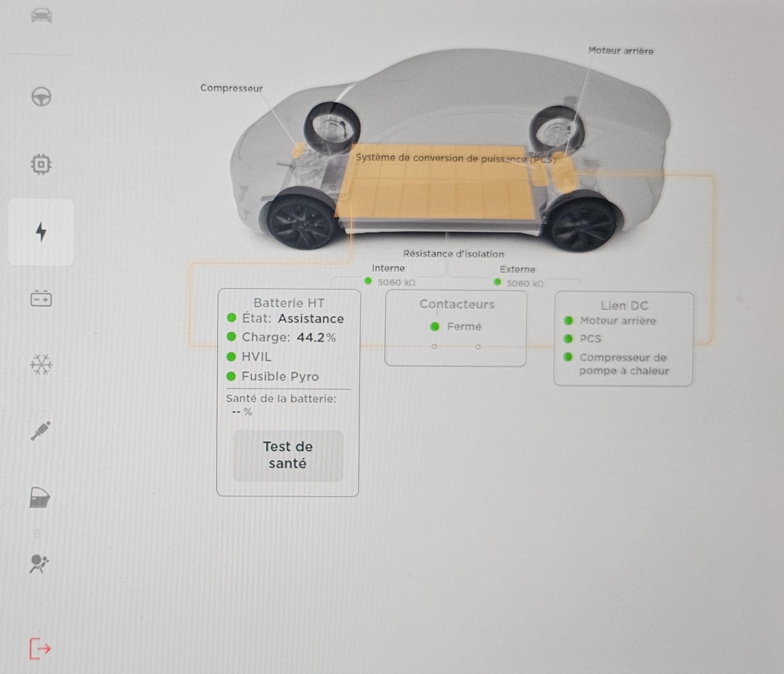Screen dimensions: 784x674
Task: Start the Test de santé button
Action: click(288, 456)
